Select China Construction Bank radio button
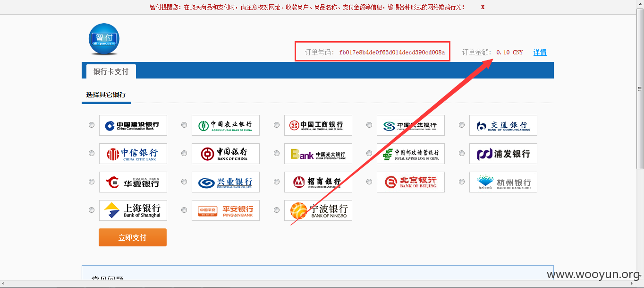 point(92,125)
